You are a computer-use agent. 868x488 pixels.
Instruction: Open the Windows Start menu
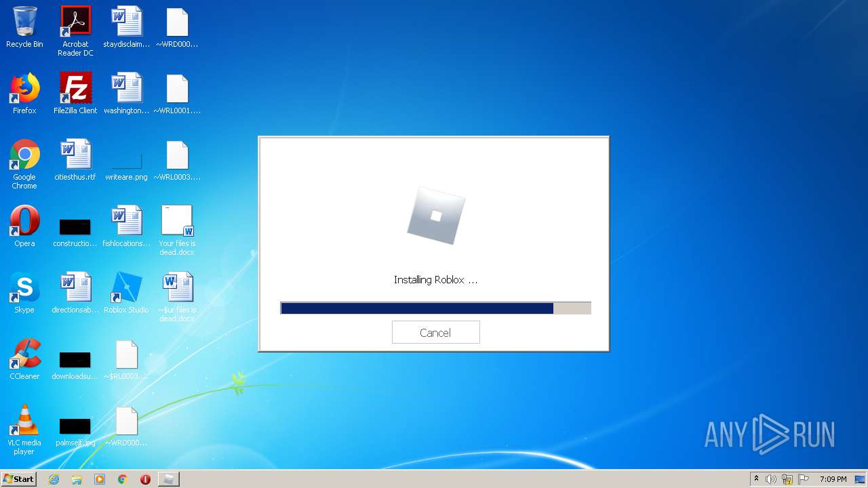[x=18, y=479]
